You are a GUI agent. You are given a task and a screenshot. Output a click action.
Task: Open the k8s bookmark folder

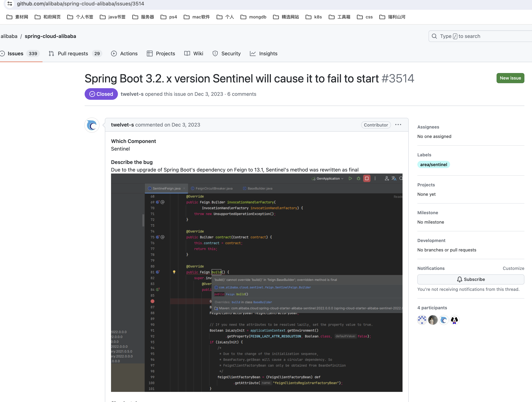(x=314, y=17)
